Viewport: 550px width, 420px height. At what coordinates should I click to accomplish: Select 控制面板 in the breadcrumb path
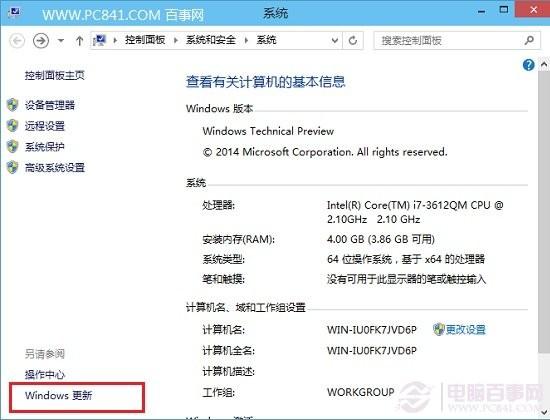click(x=145, y=40)
